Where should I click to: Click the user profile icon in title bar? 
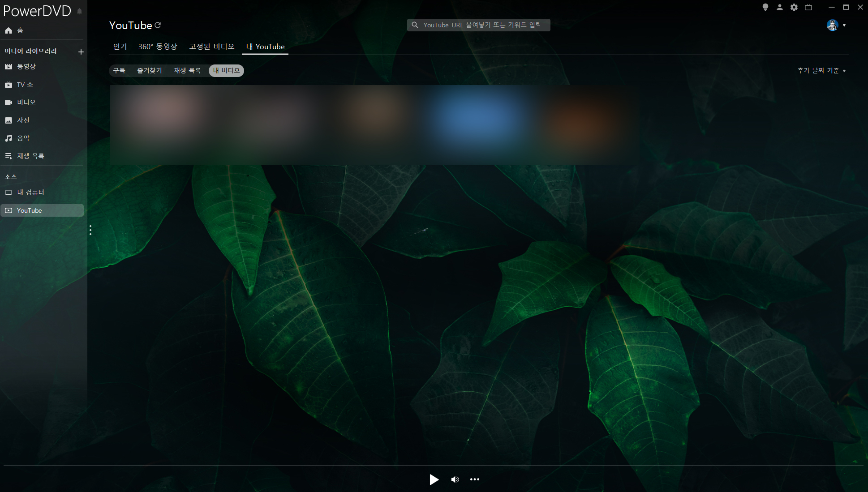780,7
